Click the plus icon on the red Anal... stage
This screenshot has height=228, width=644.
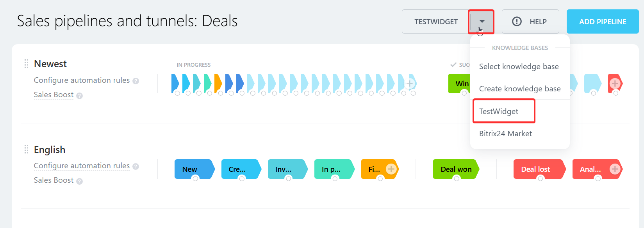[x=615, y=169]
